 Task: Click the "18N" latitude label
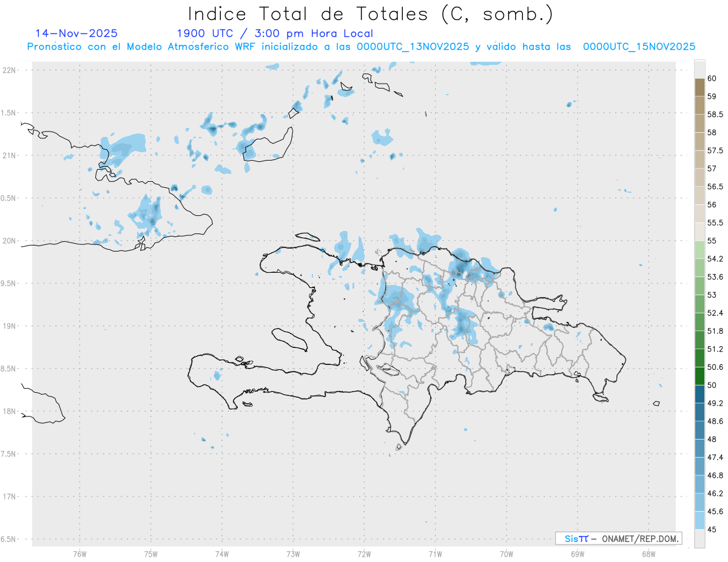(x=9, y=411)
